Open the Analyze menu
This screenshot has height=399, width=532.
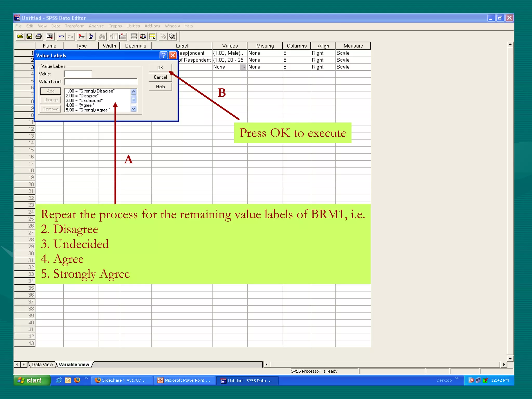[x=96, y=26]
